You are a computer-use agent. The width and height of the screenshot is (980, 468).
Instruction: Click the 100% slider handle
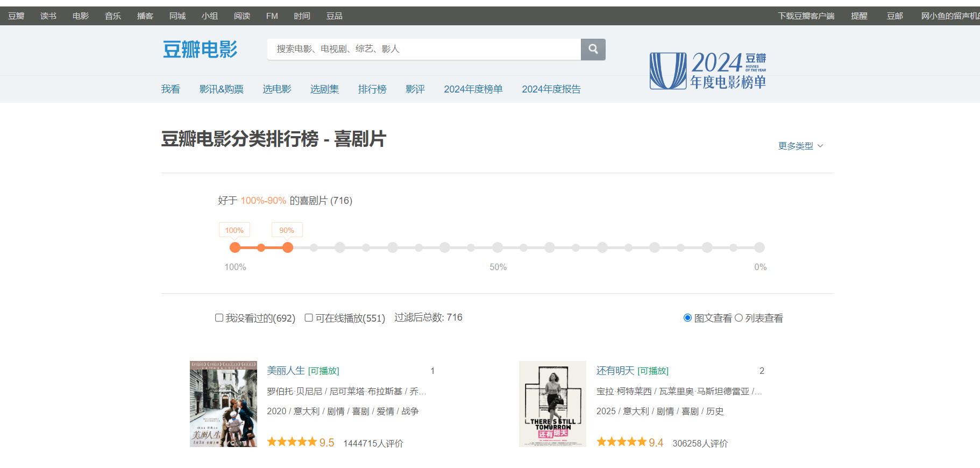point(235,247)
